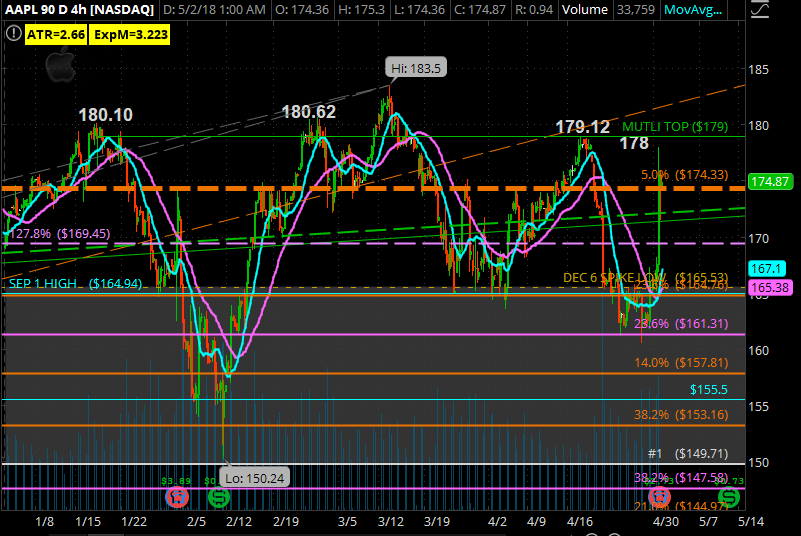
Task: Select the 180.10 peak annotation
Action: (106, 115)
